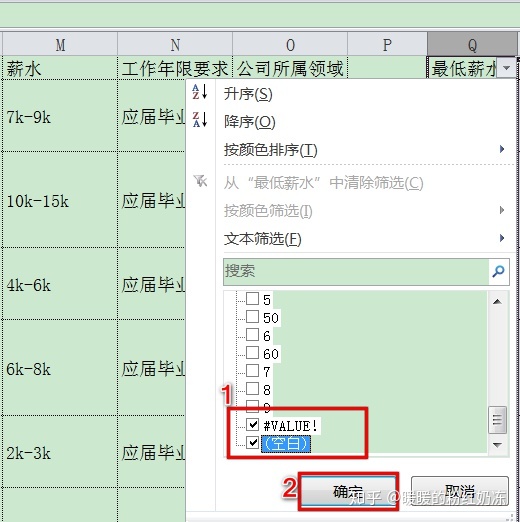Select column P header
The width and height of the screenshot is (520, 522).
coord(387,44)
